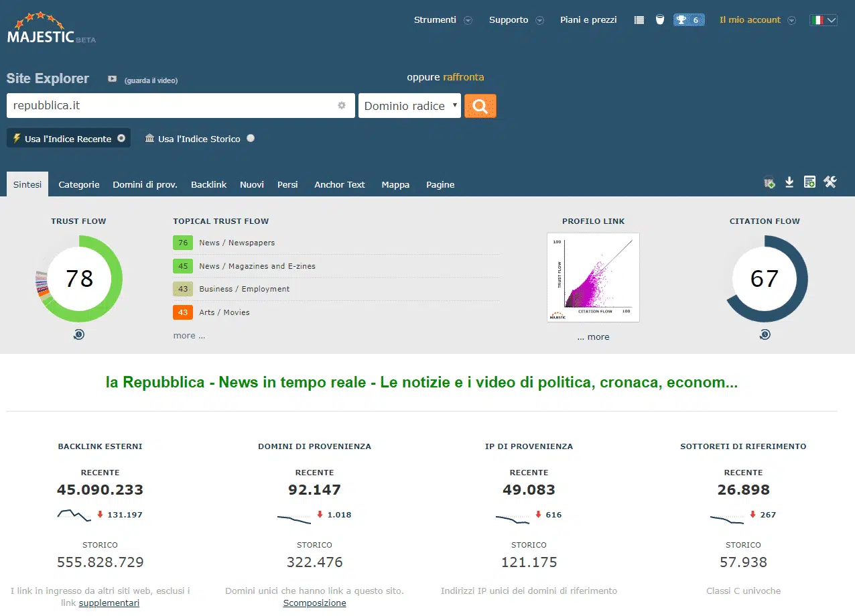Click the Backlink Esterni trend sparkline
Screen dimensions: 855x616
(x=74, y=515)
